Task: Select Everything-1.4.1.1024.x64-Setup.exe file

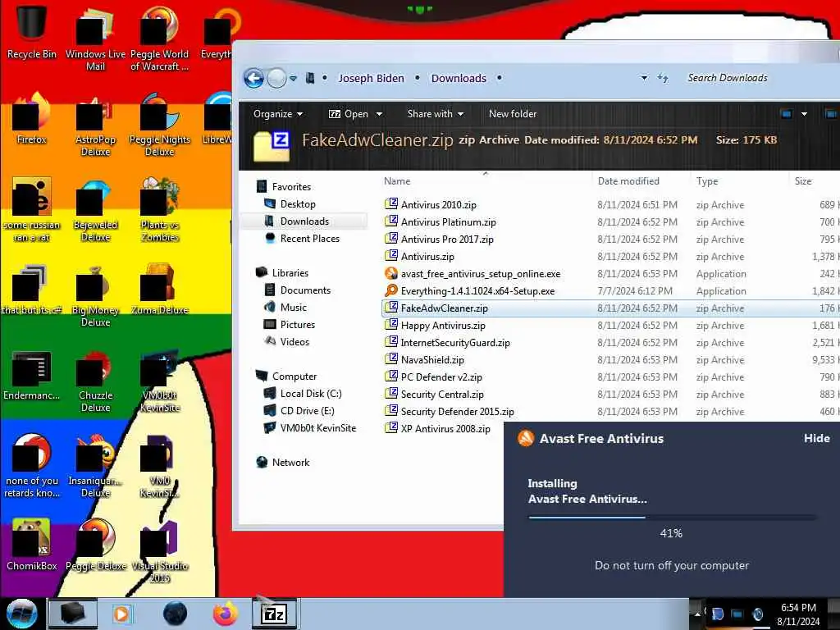Action: [477, 291]
